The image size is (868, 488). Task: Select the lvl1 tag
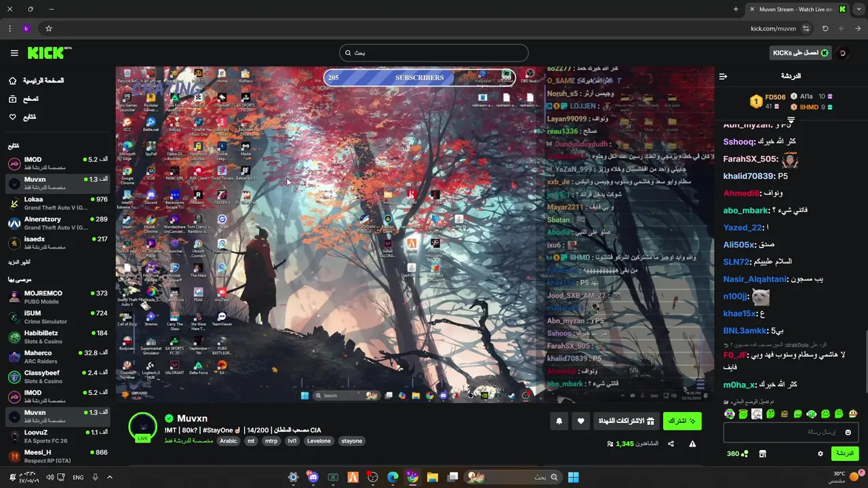click(x=292, y=441)
